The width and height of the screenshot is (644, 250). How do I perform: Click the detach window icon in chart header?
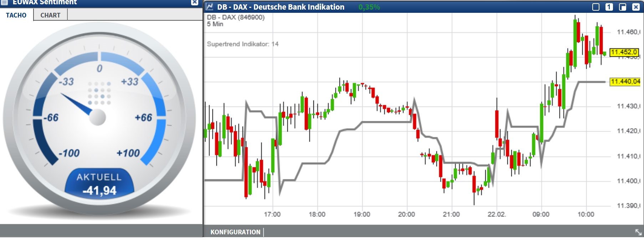[623, 7]
